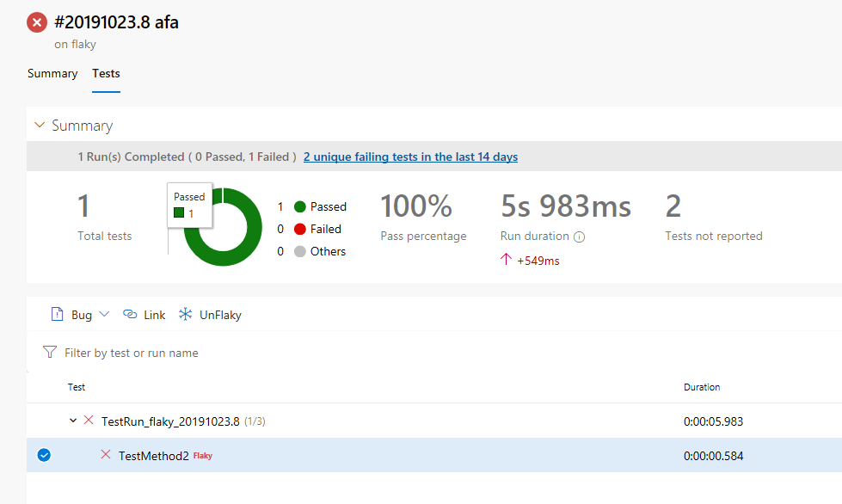Open 2 unique failing tests link
842x504 pixels.
click(x=410, y=157)
